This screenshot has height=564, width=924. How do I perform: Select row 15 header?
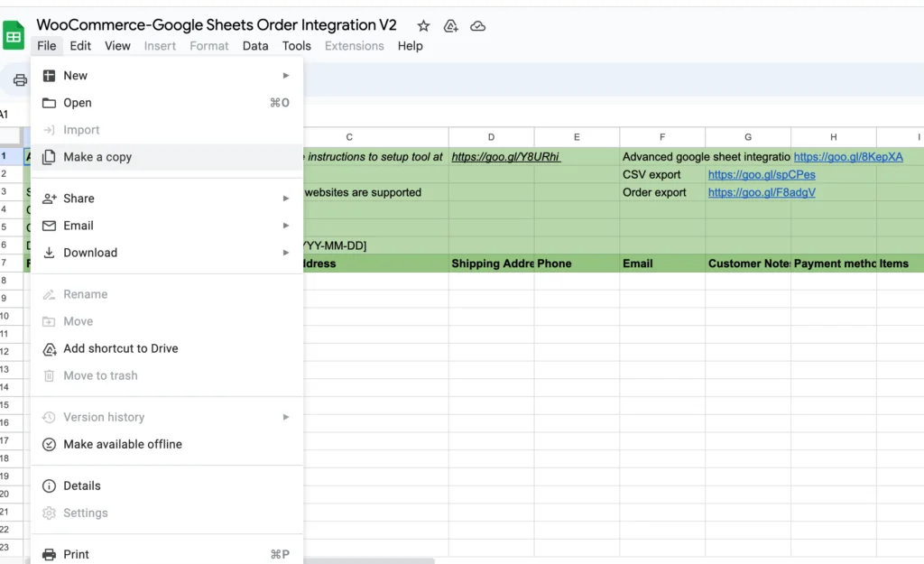11,405
